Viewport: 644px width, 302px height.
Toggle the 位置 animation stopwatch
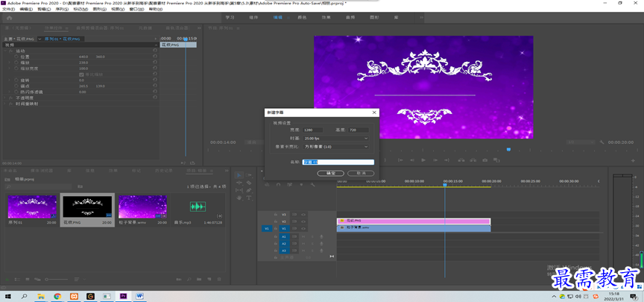[x=16, y=57]
